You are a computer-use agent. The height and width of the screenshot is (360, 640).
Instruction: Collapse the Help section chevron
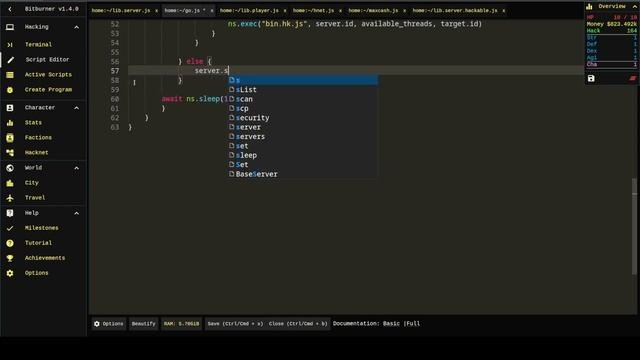[x=76, y=213]
